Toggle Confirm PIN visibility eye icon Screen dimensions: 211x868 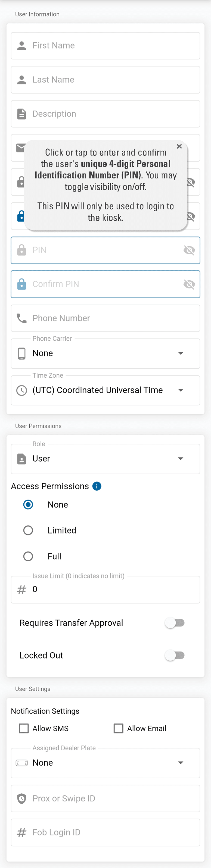189,284
